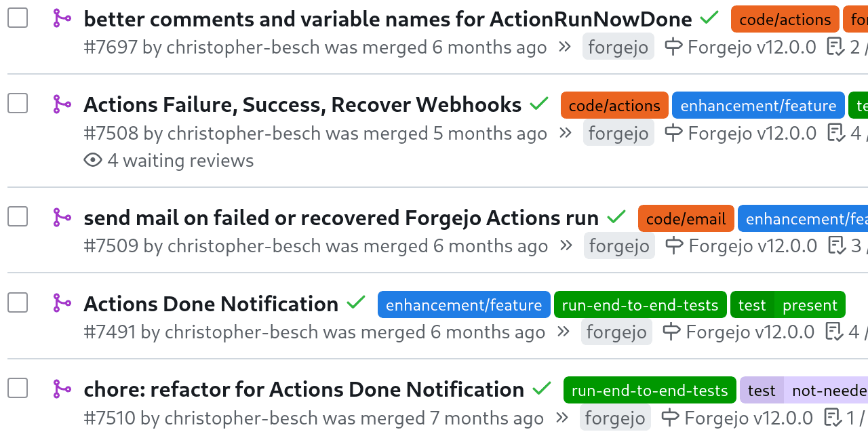Filter by run-end-to-end-tests label on chore refactor PR

point(649,390)
